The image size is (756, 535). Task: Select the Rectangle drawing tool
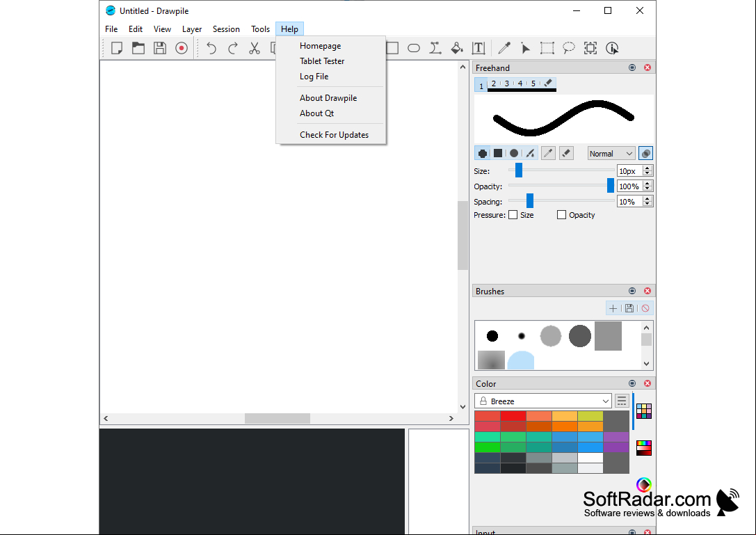point(392,48)
